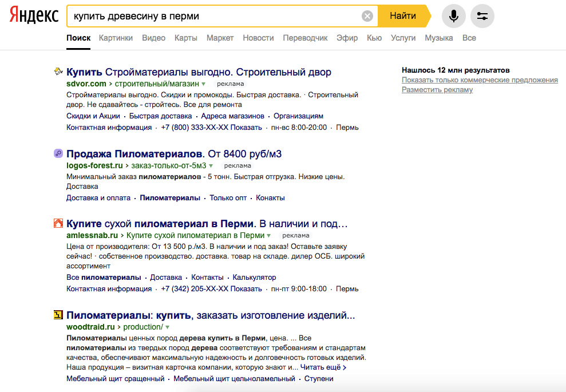Show all services via Все tab
This screenshot has height=392, width=566.
[x=469, y=38]
